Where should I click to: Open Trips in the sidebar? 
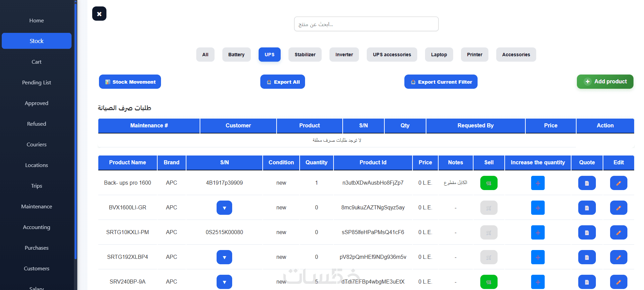click(x=37, y=186)
